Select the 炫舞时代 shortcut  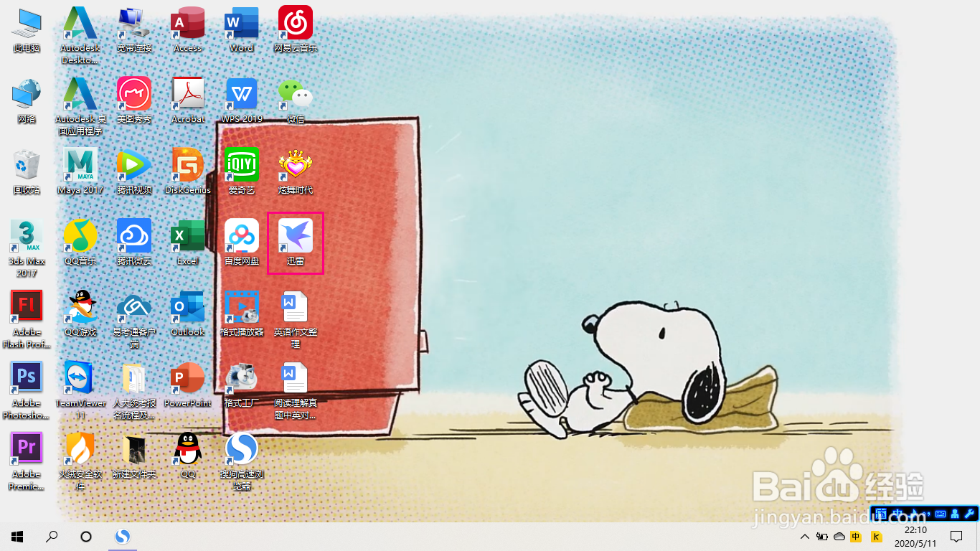pos(296,172)
